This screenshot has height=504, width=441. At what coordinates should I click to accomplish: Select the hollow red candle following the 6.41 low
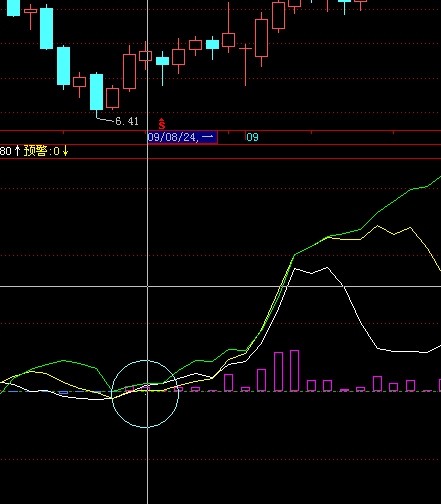pyautogui.click(x=113, y=98)
